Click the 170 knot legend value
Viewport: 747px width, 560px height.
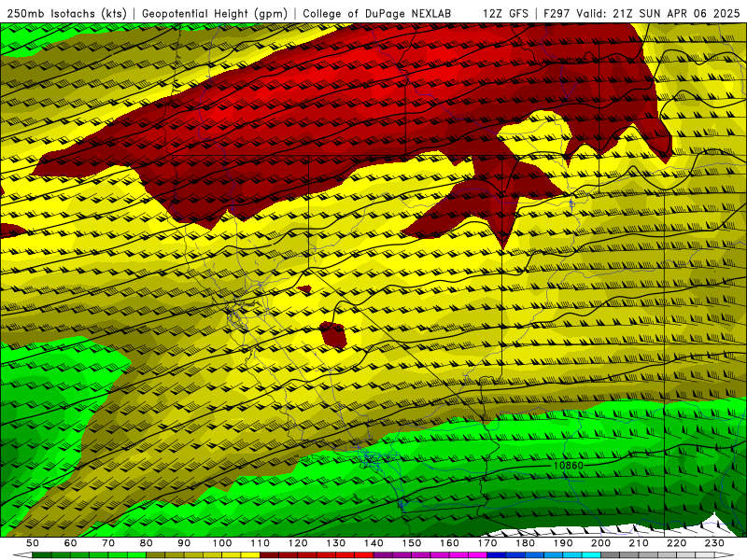pyautogui.click(x=487, y=543)
